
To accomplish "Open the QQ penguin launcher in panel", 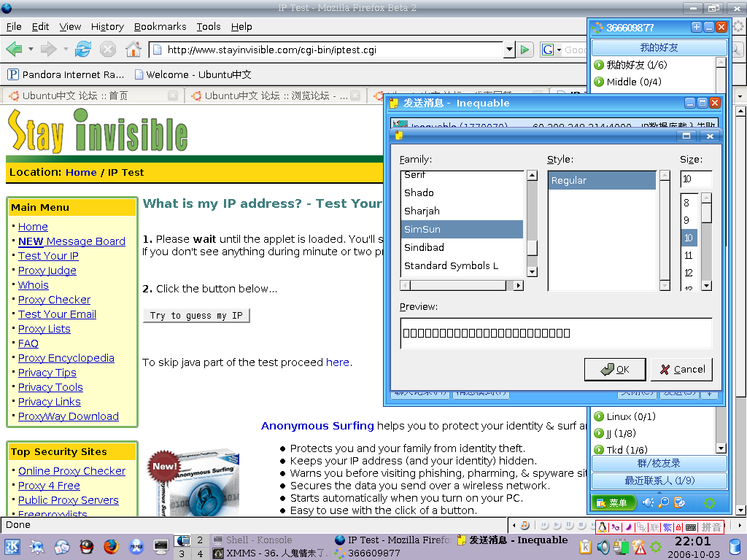I will (86, 547).
